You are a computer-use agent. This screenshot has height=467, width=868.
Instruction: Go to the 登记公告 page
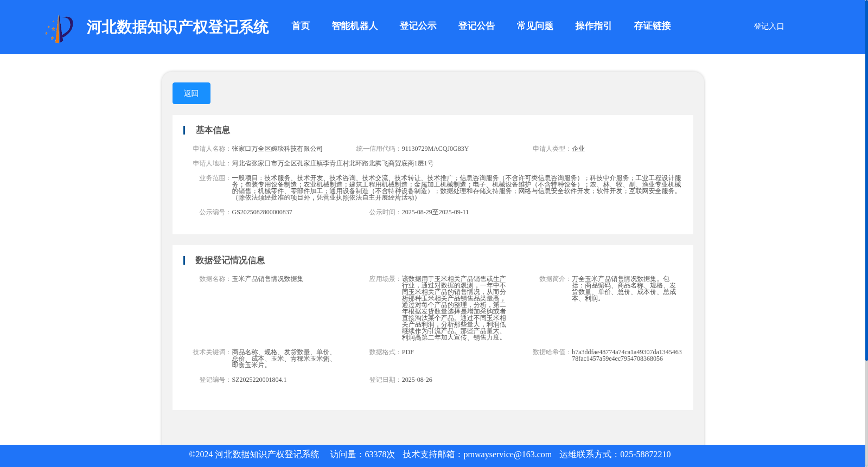pyautogui.click(x=476, y=26)
